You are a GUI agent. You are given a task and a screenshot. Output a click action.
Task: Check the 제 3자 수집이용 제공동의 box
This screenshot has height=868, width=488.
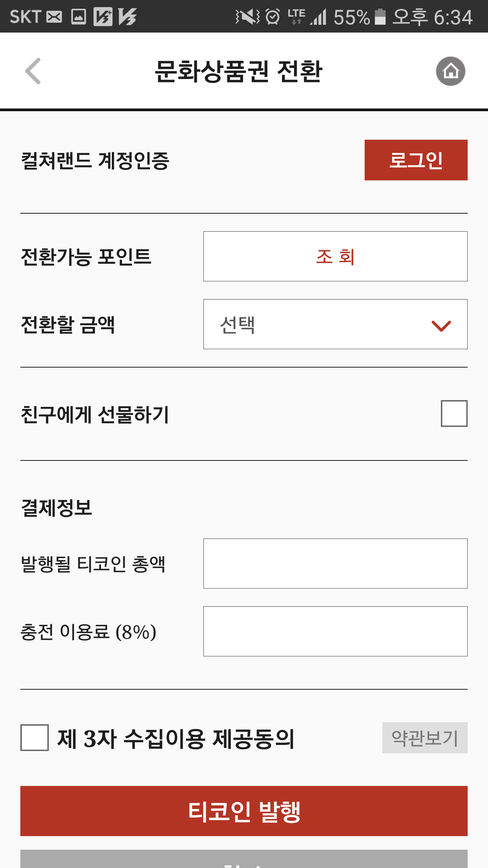click(x=35, y=737)
